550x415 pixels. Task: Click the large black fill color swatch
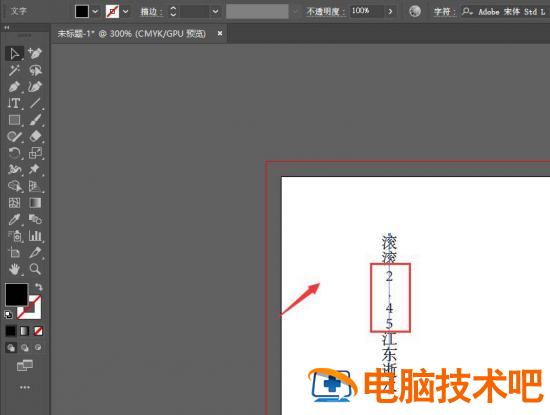(x=16, y=294)
